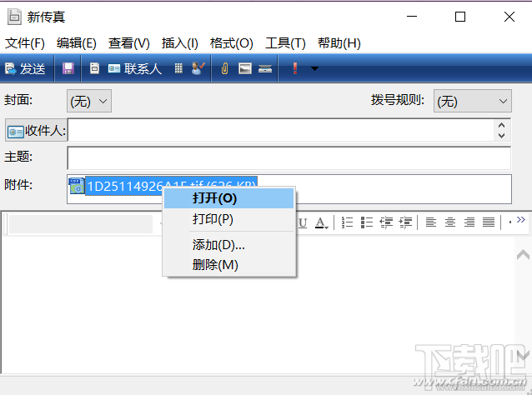
Task: Expand formatting toolbar overflow chevron
Action: point(521,220)
